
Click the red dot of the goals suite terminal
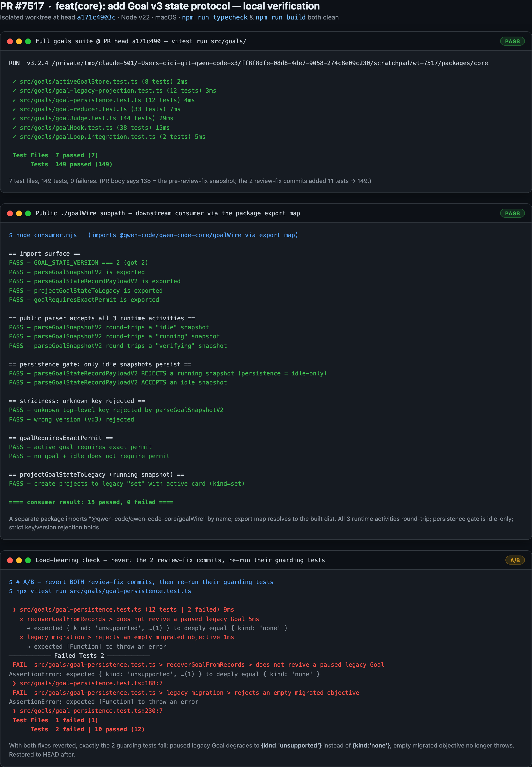tap(10, 41)
